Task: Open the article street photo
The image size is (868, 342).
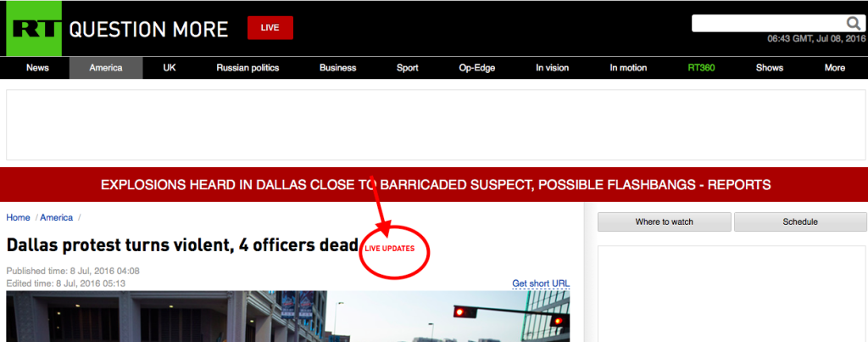Action: (288, 317)
